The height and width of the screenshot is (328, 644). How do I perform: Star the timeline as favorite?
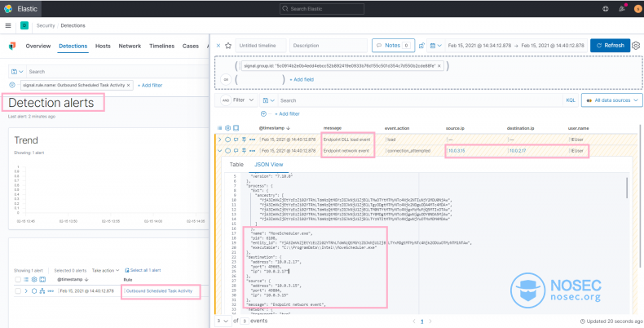point(228,46)
